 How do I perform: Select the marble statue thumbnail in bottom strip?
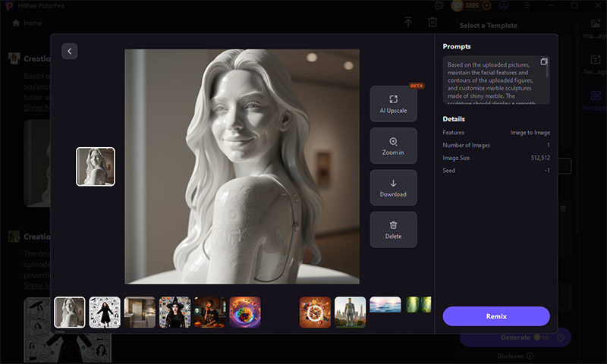(x=70, y=312)
